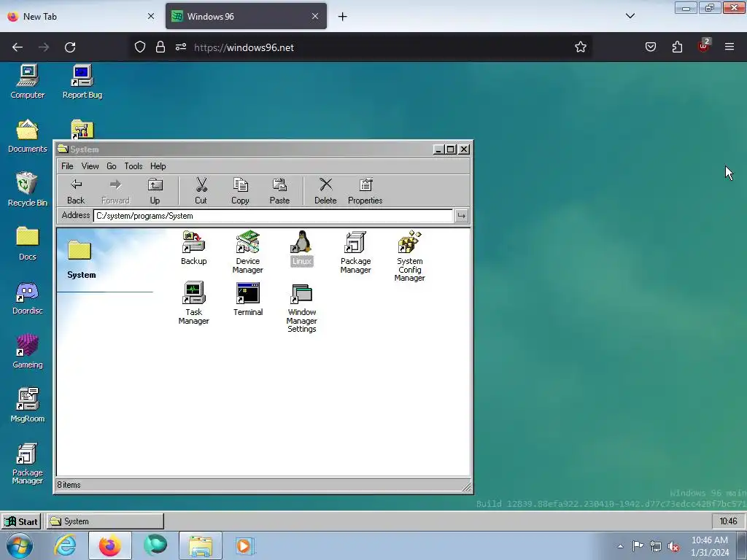Viewport: 747px width, 560px height.
Task: Switch to the New Tab browser tab
Action: coord(81,16)
